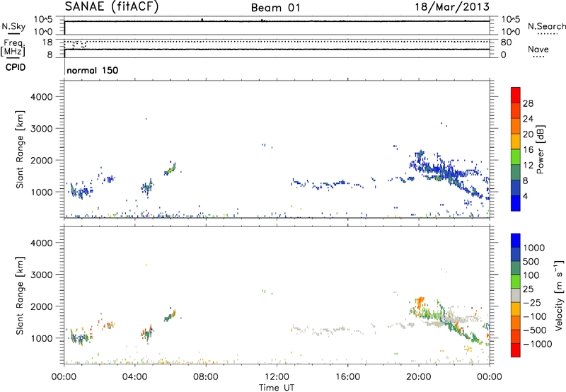Select the Velocity [m s-1] colorbar title

coord(559,295)
